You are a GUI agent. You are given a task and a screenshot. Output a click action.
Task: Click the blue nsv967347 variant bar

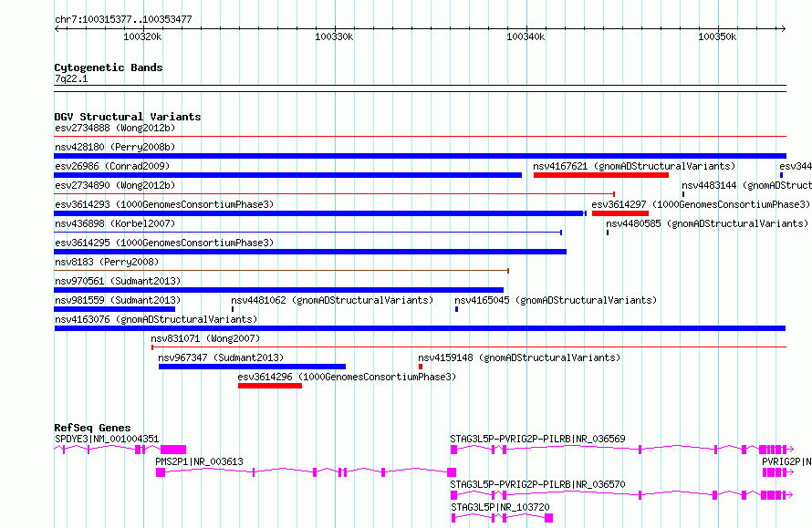pos(252,367)
